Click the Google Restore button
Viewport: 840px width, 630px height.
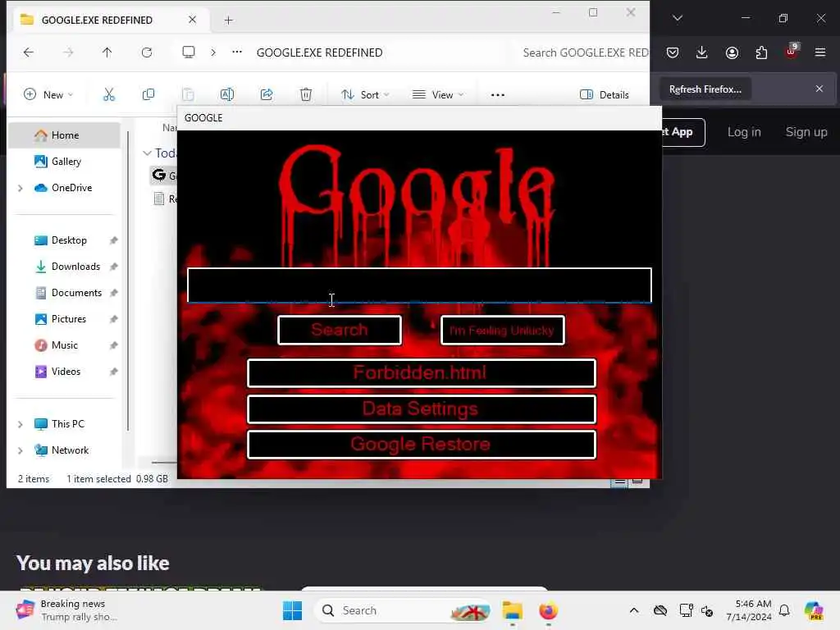422,445
